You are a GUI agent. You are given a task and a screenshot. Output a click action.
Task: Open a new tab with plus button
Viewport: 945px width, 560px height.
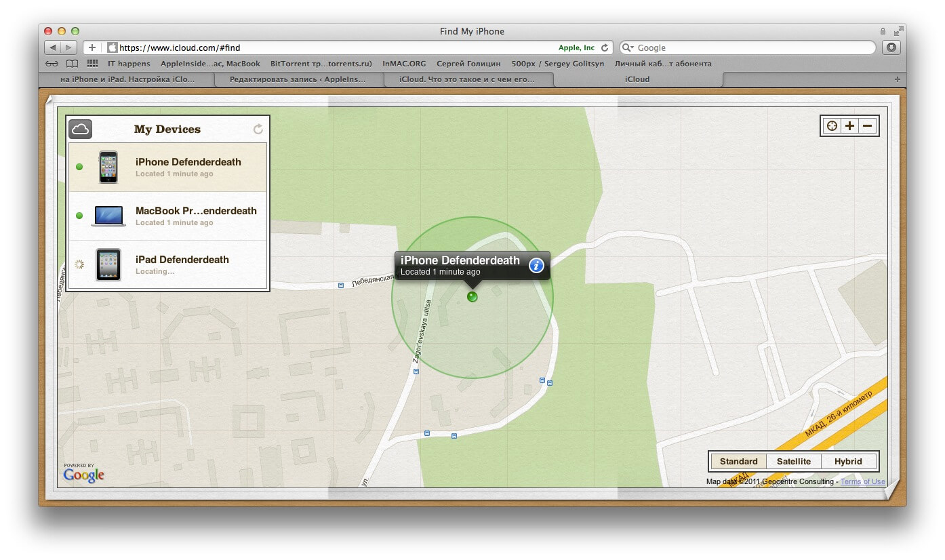(x=898, y=79)
